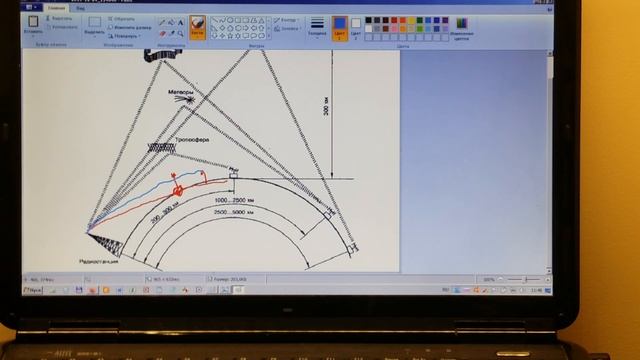Image resolution: width=640 pixels, height=360 pixels.
Task: Choose the Rectangle shape in the shapes gallery
Action: pyautogui.click(x=238, y=20)
